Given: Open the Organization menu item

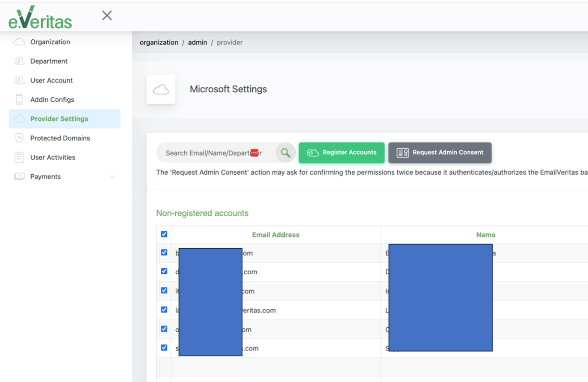Looking at the screenshot, I should pyautogui.click(x=50, y=42).
